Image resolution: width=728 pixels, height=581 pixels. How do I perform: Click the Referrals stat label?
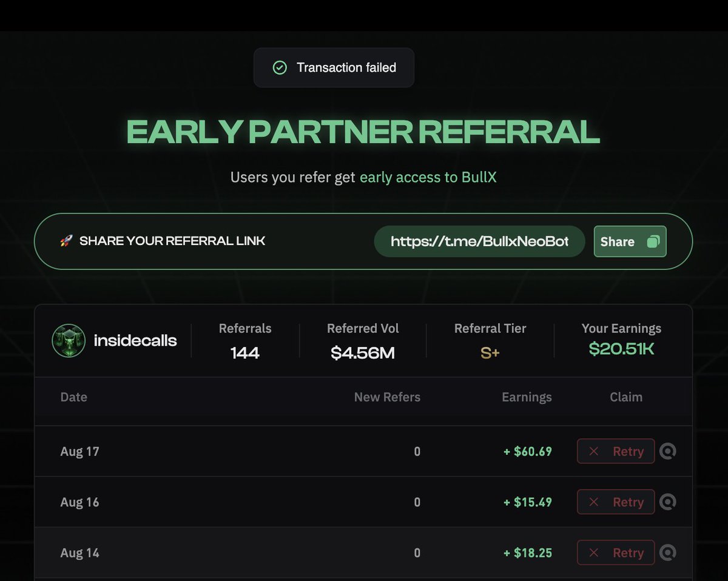coord(245,329)
